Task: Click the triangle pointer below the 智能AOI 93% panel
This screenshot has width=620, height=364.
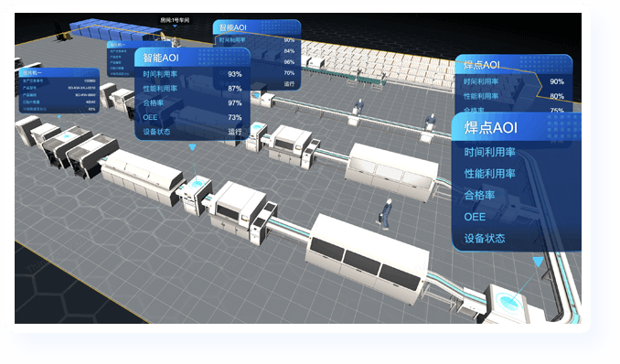Action: (192, 147)
